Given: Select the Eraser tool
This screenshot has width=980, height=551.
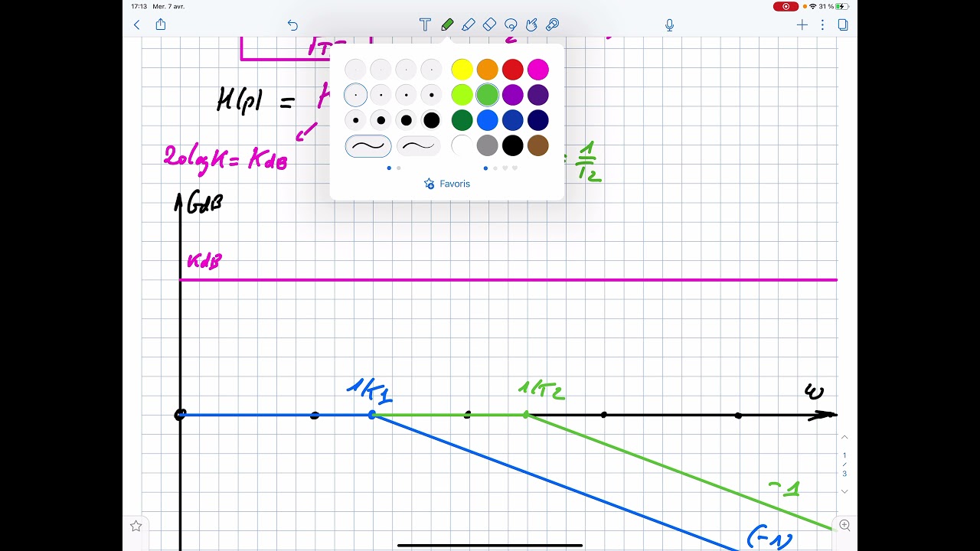Looking at the screenshot, I should (x=490, y=24).
